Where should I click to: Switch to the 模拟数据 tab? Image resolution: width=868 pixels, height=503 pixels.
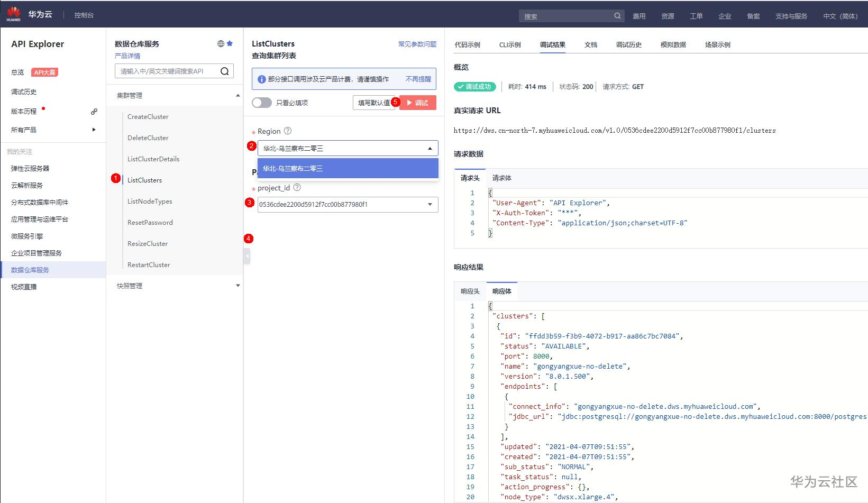(x=673, y=45)
